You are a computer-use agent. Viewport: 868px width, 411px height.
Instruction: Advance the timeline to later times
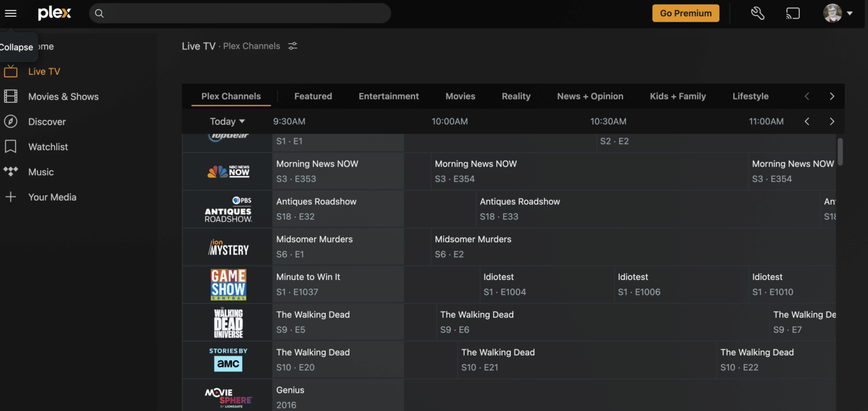pos(832,121)
